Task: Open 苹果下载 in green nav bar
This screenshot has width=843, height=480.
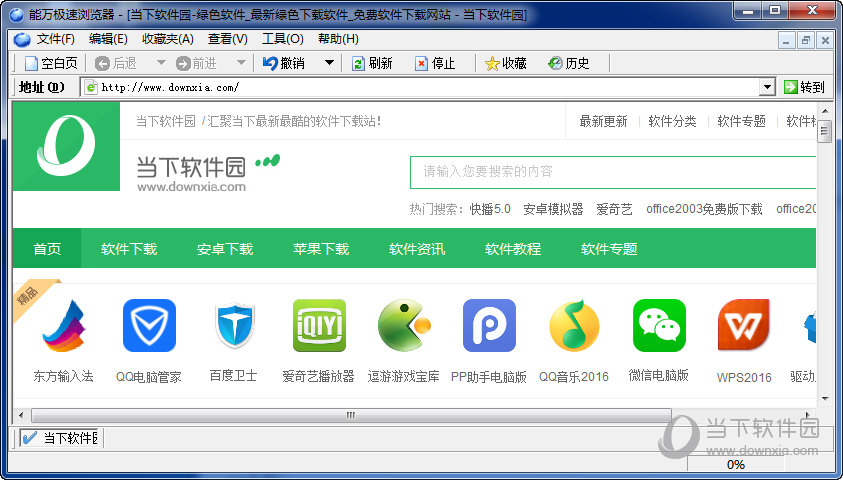Action: point(321,248)
